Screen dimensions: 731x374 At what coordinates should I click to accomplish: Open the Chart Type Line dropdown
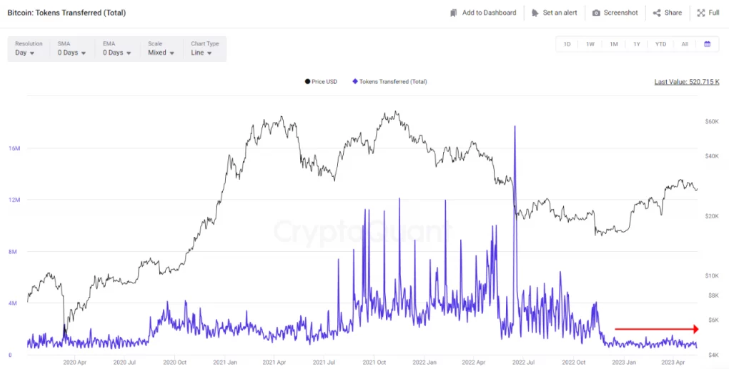(205, 48)
